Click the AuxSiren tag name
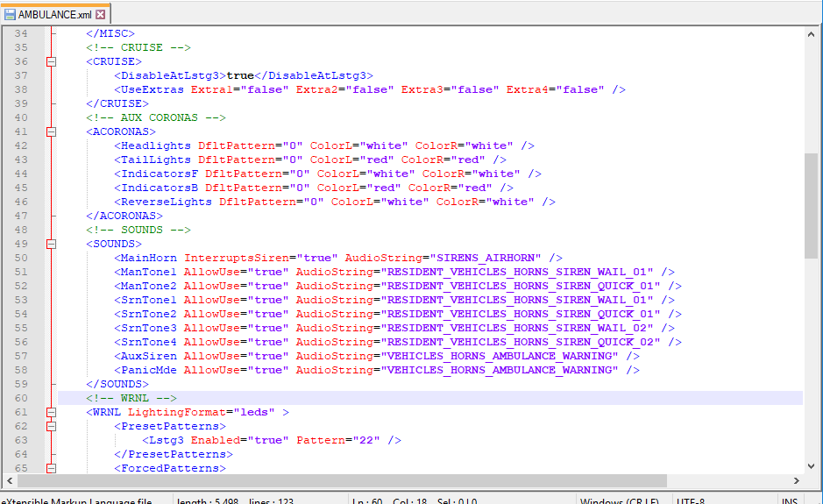This screenshot has width=823, height=504. (149, 357)
